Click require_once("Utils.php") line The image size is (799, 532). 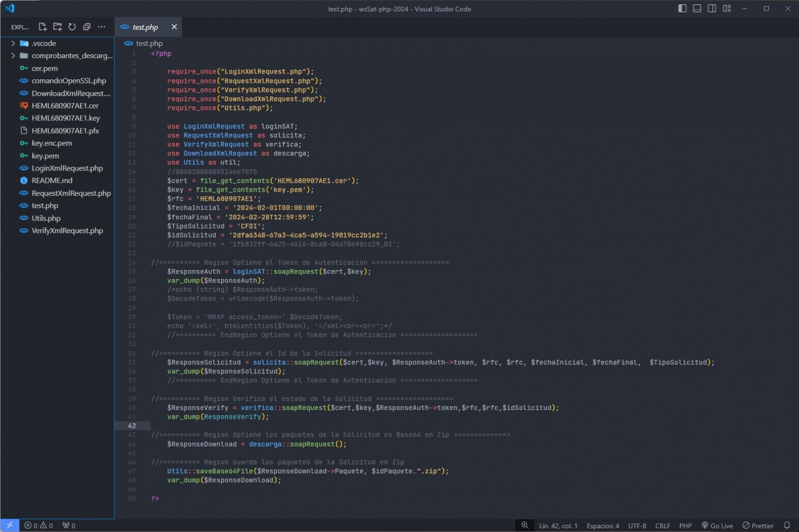[x=220, y=108]
